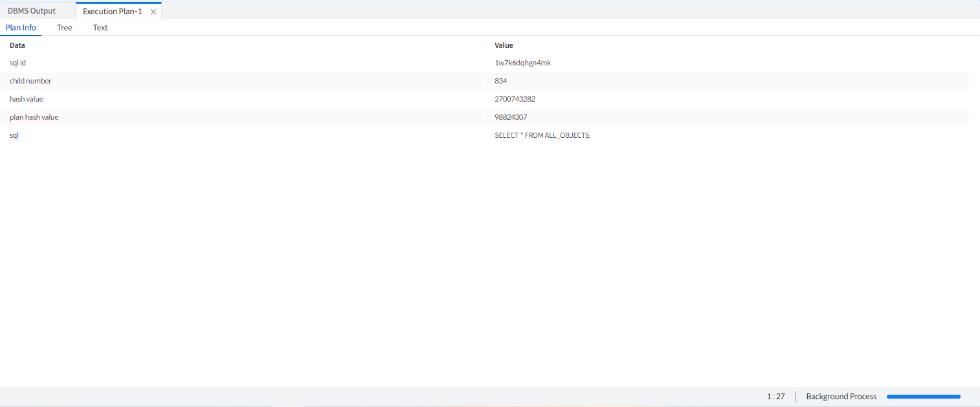This screenshot has height=407, width=980.
Task: Switch to the DBMS Output tab
Action: 32,11
